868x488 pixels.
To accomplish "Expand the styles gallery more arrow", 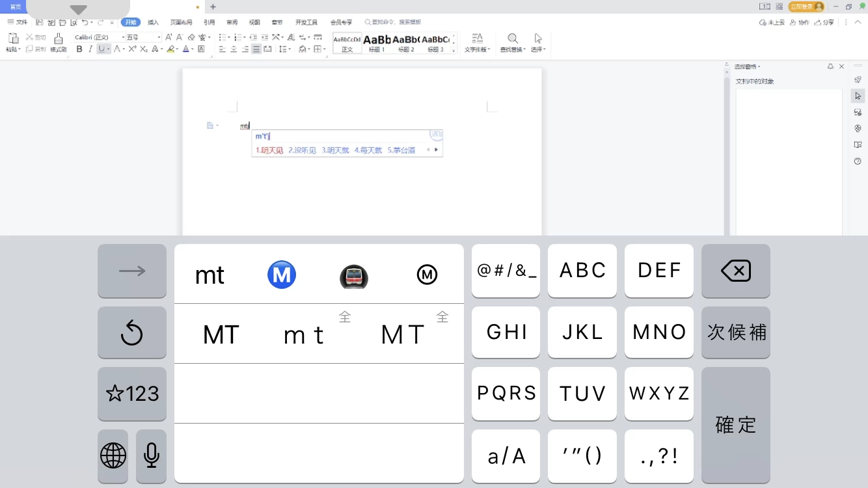I will tap(454, 49).
